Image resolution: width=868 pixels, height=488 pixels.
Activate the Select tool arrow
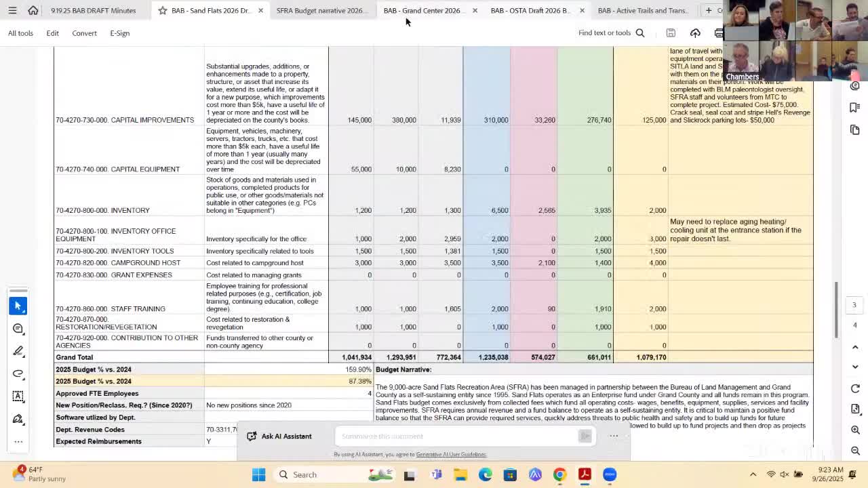point(18,306)
